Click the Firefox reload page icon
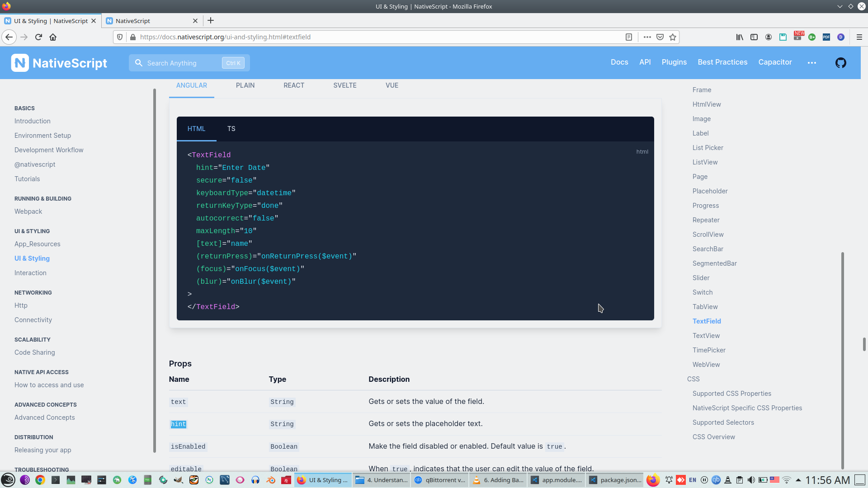Image resolution: width=868 pixels, height=488 pixels. [38, 37]
